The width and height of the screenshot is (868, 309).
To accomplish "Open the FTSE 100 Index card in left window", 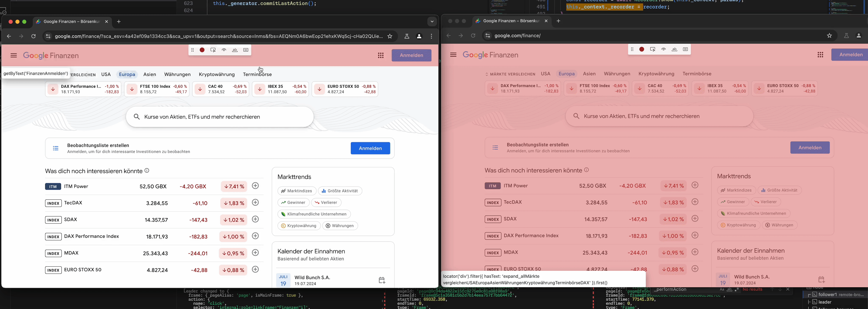I will [157, 89].
